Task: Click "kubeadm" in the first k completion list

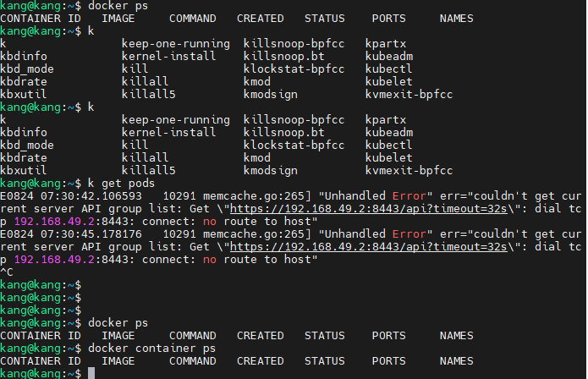Action: [389, 56]
